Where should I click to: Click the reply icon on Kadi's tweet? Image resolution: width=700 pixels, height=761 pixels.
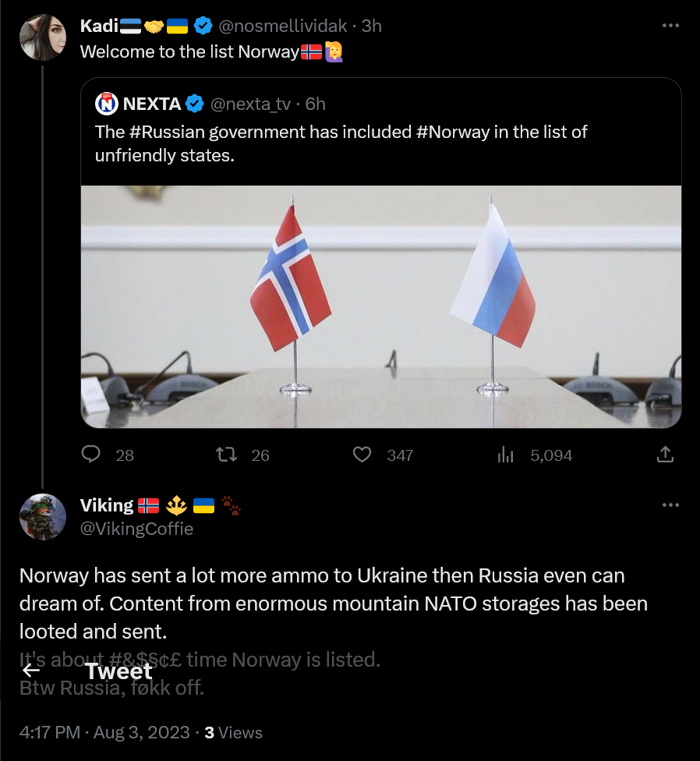point(92,455)
